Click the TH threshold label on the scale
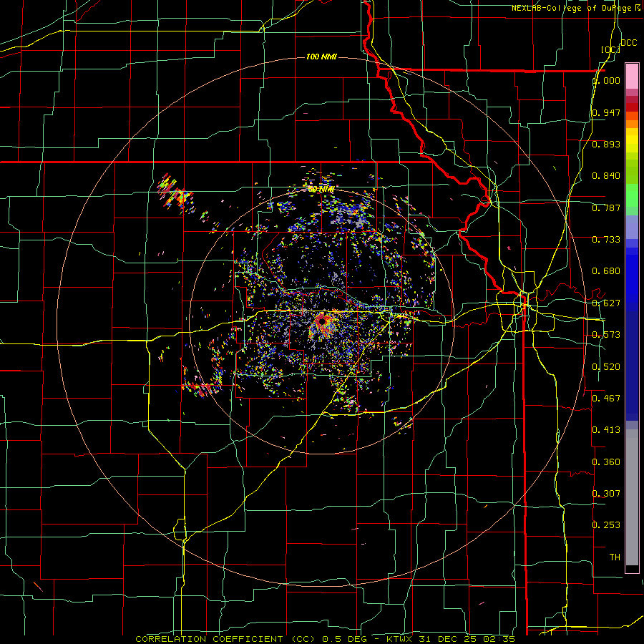The image size is (644, 644). click(615, 557)
